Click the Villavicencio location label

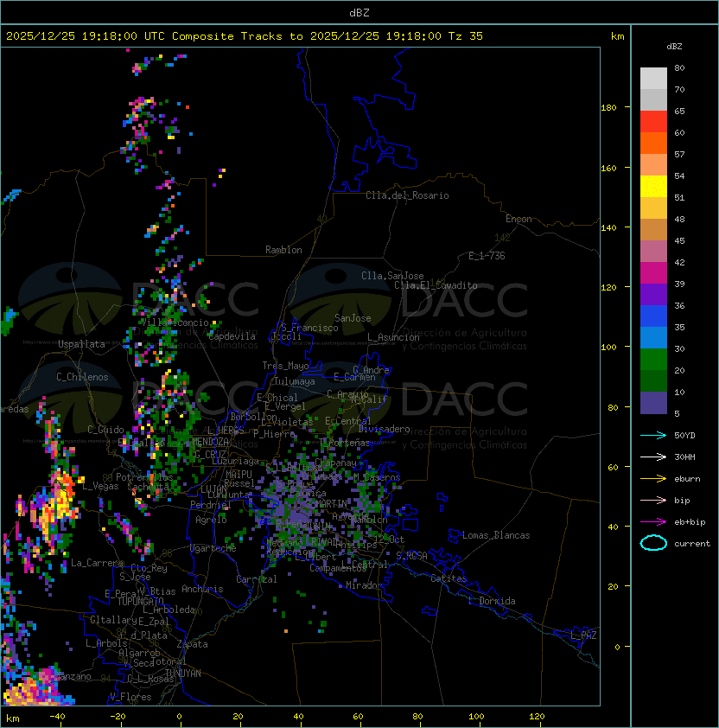[175, 322]
